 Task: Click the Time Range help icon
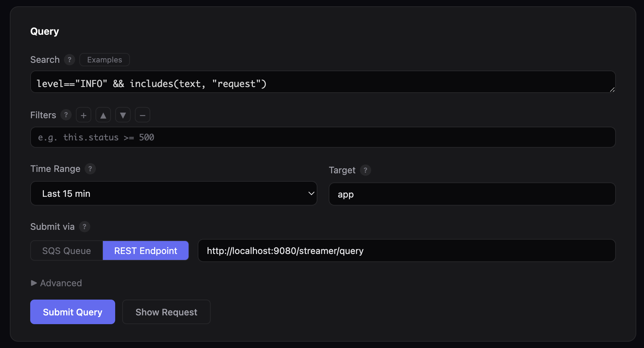90,169
